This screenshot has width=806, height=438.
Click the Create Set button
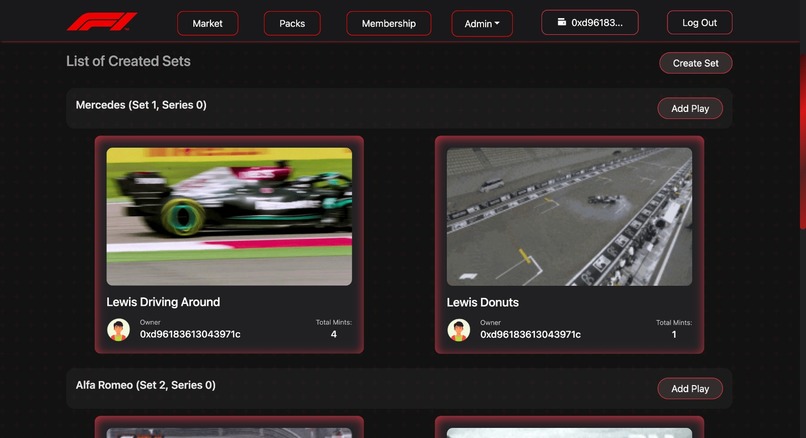pos(695,63)
